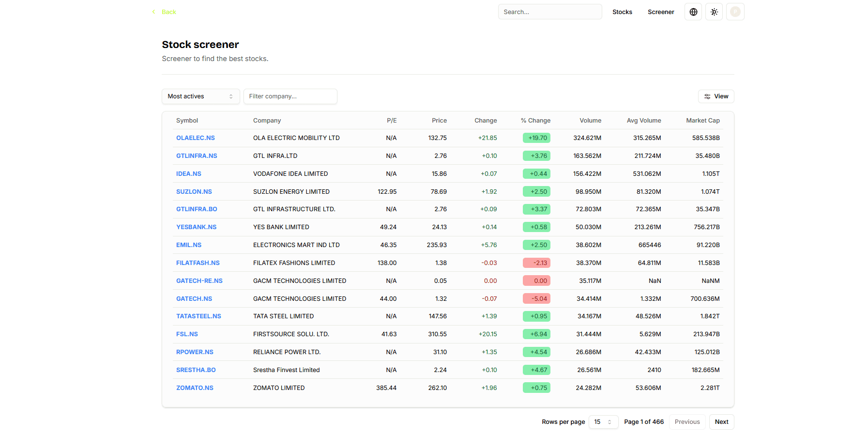Go to Next page
Viewport: 868px width, 436px height.
pos(721,422)
